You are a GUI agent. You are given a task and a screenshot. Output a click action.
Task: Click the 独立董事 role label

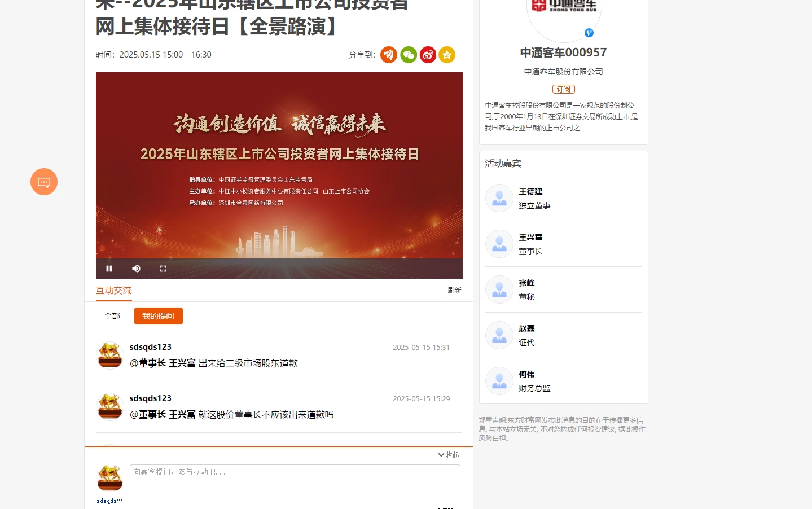534,206
